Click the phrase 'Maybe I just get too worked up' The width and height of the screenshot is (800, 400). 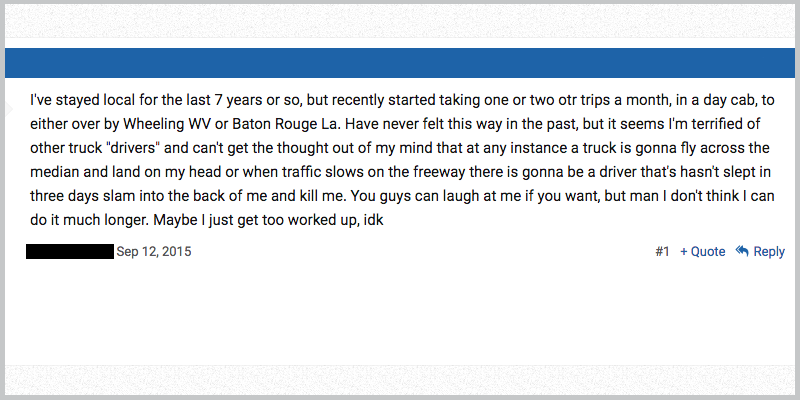(255, 220)
